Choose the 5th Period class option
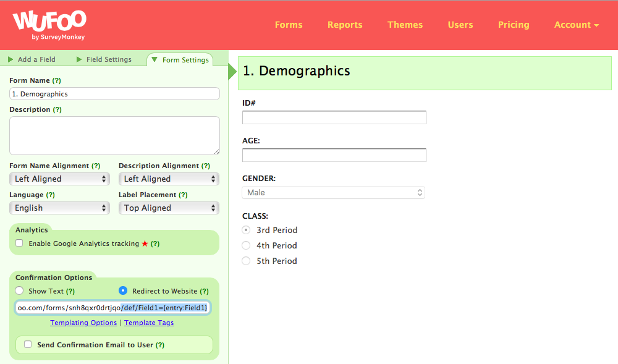The width and height of the screenshot is (618, 364). pos(246,261)
